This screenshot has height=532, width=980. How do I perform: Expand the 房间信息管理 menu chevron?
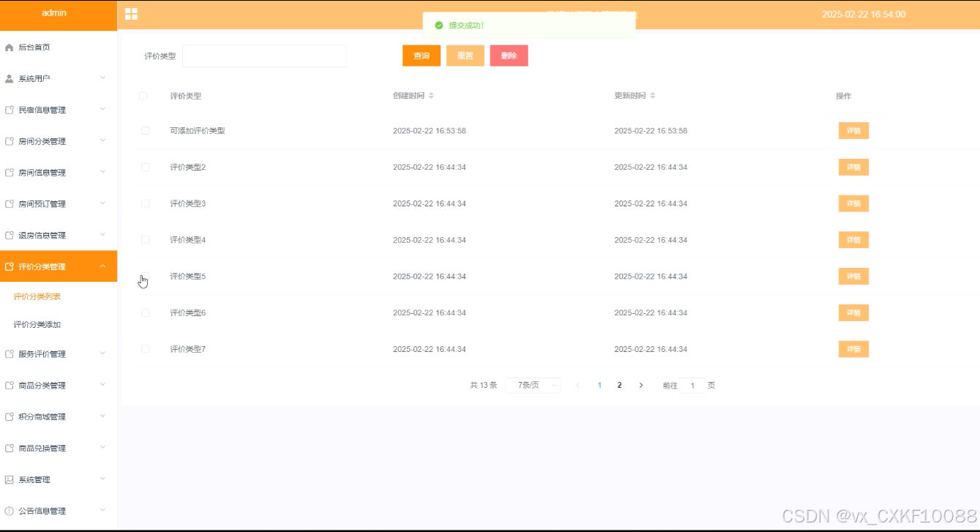[102, 172]
